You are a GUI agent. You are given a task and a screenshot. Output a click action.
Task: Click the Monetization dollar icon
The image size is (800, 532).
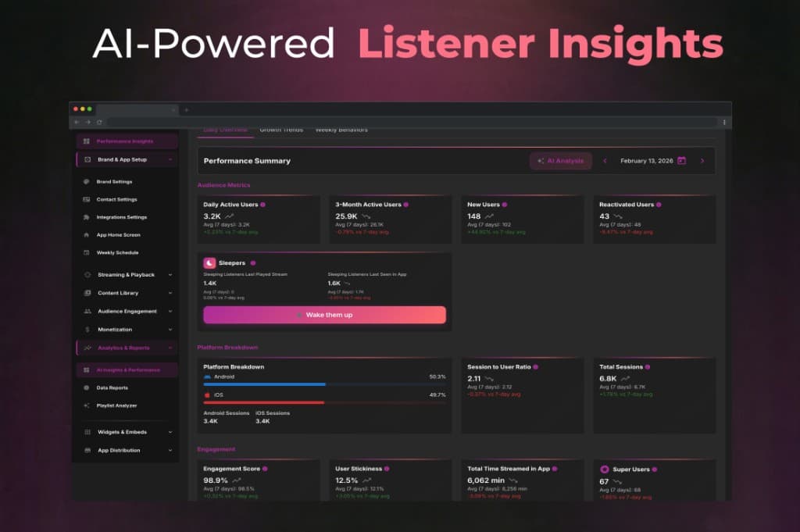(x=87, y=330)
